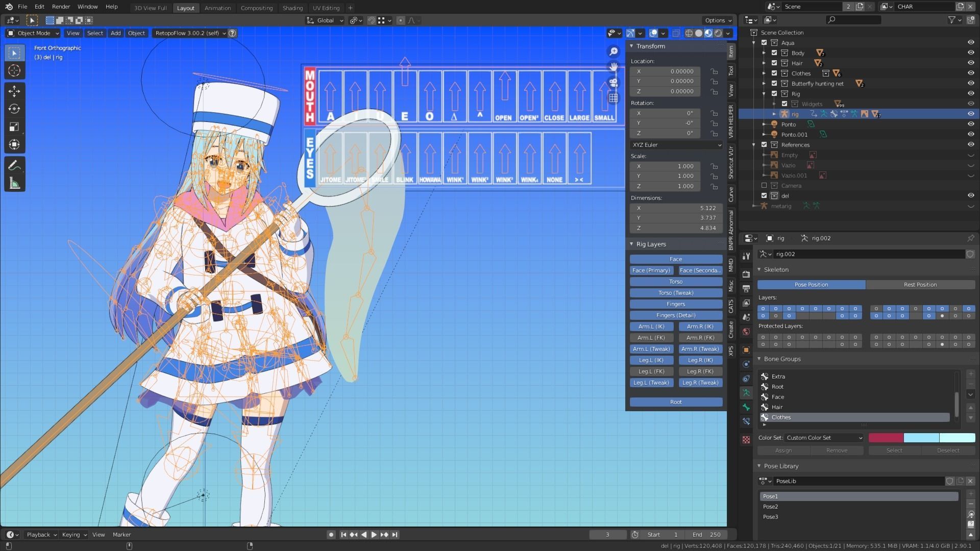This screenshot has height=551, width=980.
Task: Toggle visibility of the Ponto object
Action: point(970,124)
